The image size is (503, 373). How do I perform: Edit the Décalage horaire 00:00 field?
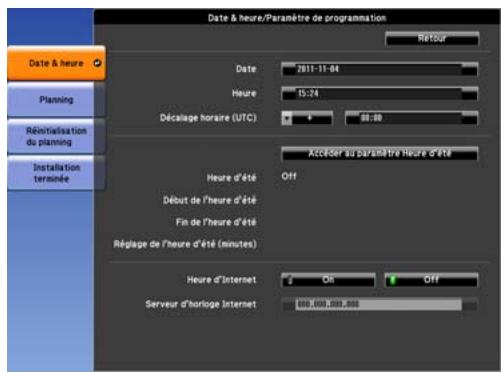pos(411,118)
